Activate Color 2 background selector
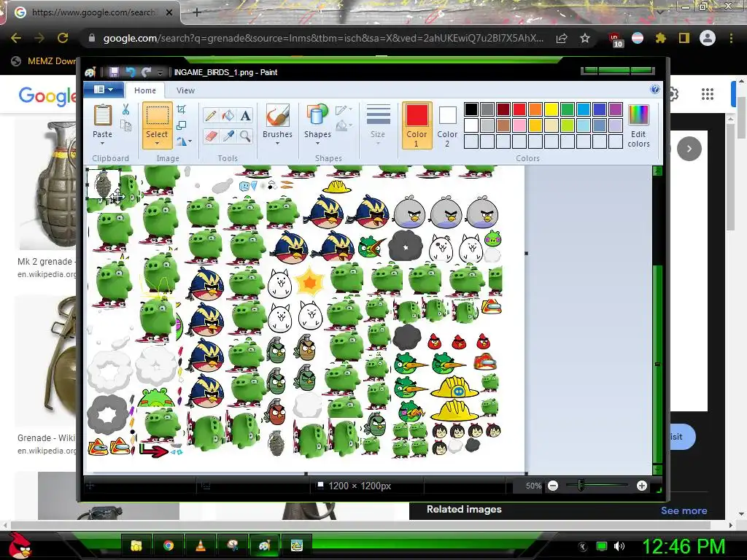This screenshot has height=560, width=747. (x=447, y=125)
